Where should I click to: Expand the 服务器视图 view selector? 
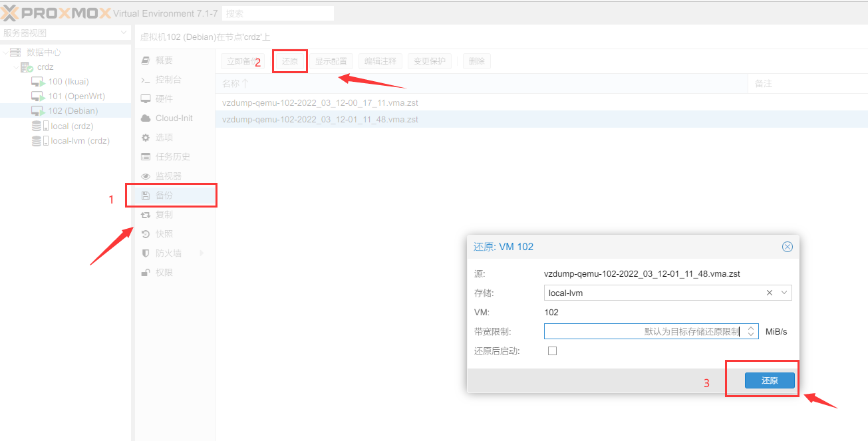124,33
